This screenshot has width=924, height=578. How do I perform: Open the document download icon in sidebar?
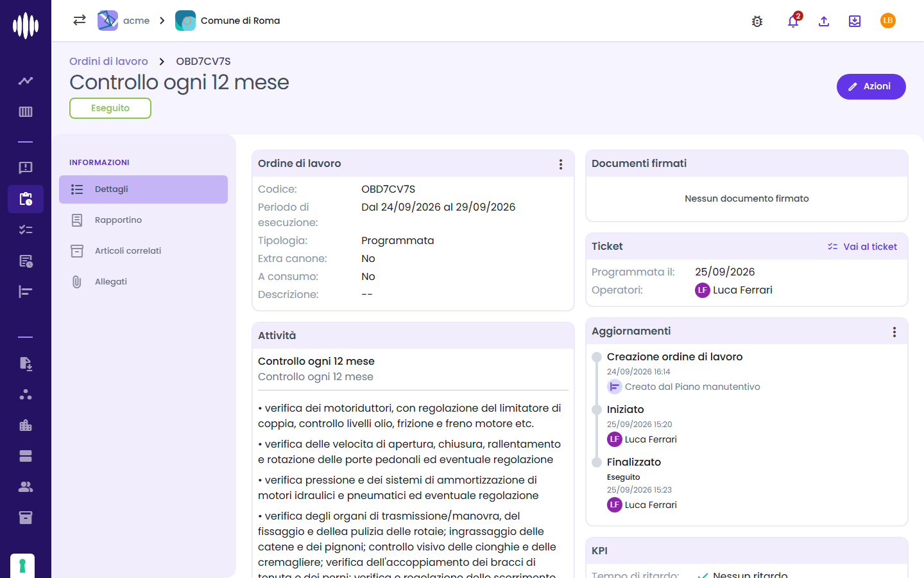pos(26,363)
